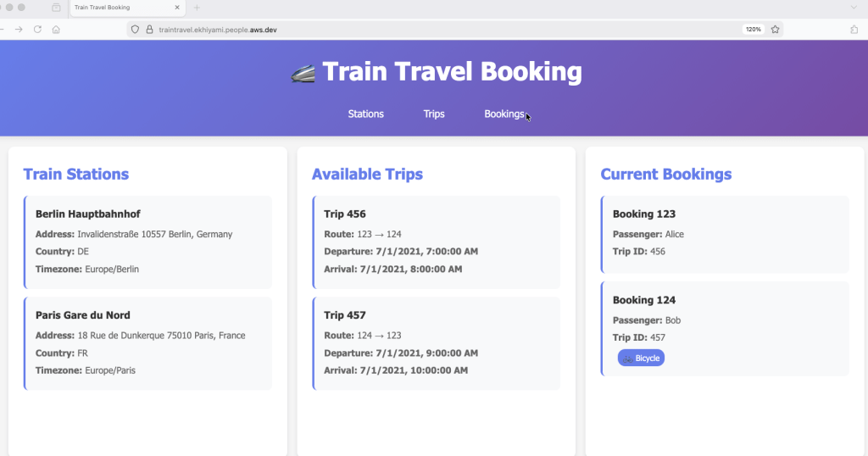The width and height of the screenshot is (868, 456).
Task: Open the Stations navigation link
Action: click(x=366, y=114)
